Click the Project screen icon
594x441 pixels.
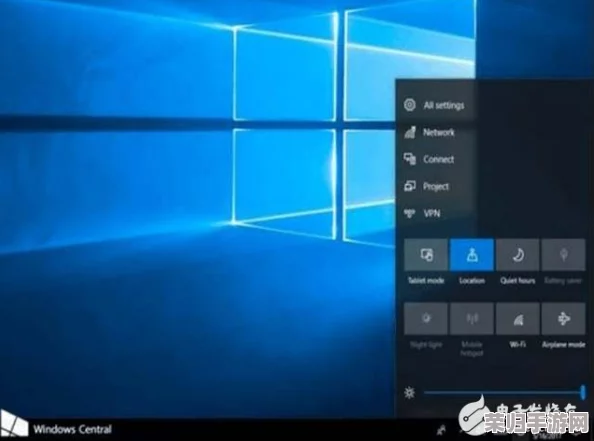[x=410, y=186]
